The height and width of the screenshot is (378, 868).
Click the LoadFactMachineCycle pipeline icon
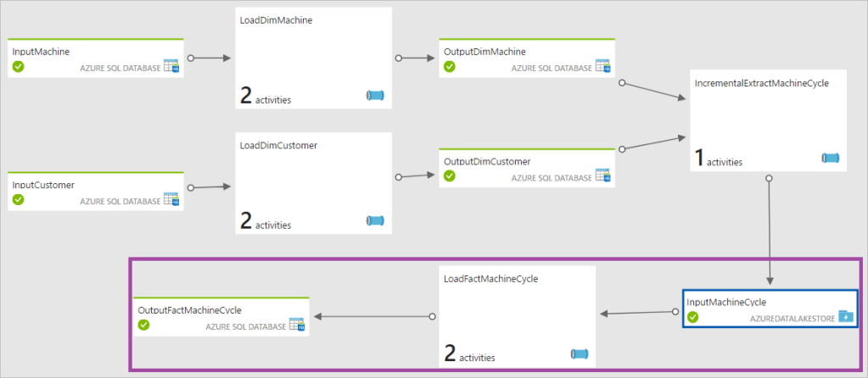pos(580,354)
